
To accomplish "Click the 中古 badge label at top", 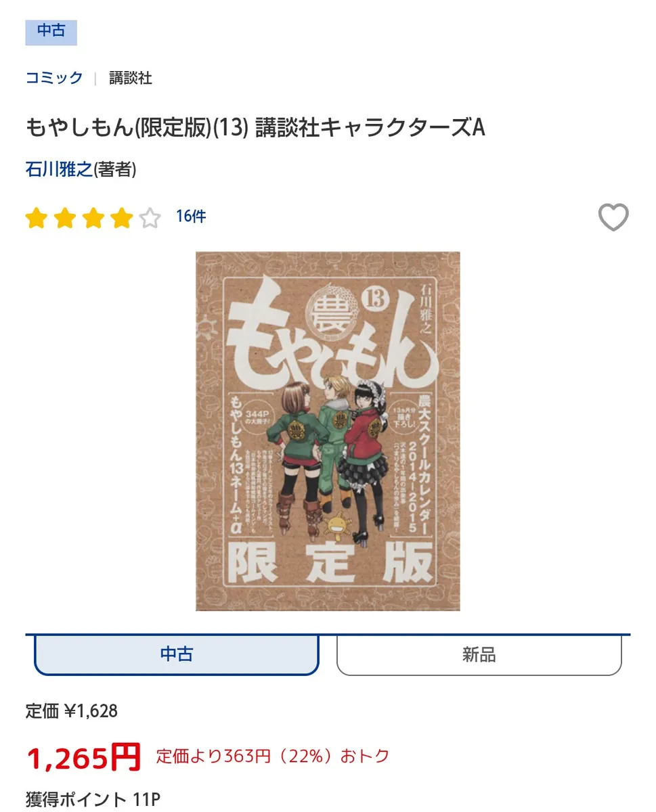I will [x=51, y=32].
